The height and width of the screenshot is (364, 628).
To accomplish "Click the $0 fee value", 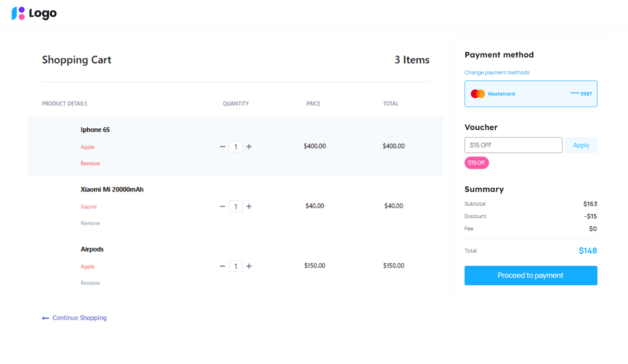I will pyautogui.click(x=593, y=229).
